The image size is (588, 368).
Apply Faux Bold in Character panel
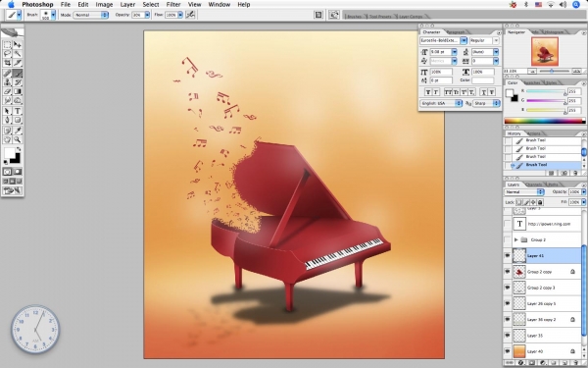pyautogui.click(x=428, y=92)
